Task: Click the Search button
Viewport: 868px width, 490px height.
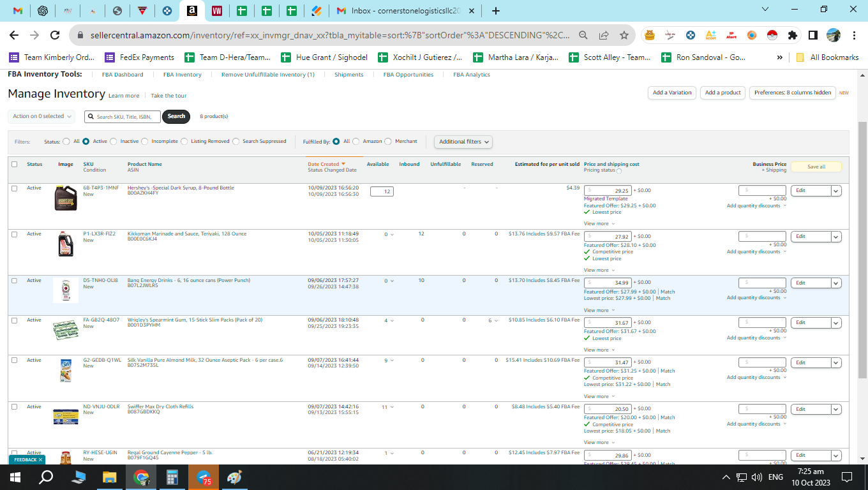Action: (x=176, y=116)
